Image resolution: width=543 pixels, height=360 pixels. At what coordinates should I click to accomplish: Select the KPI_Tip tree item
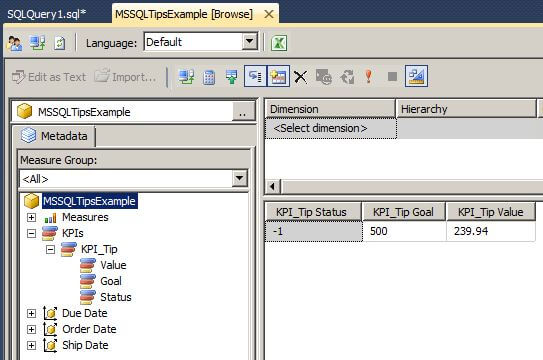pyautogui.click(x=99, y=249)
